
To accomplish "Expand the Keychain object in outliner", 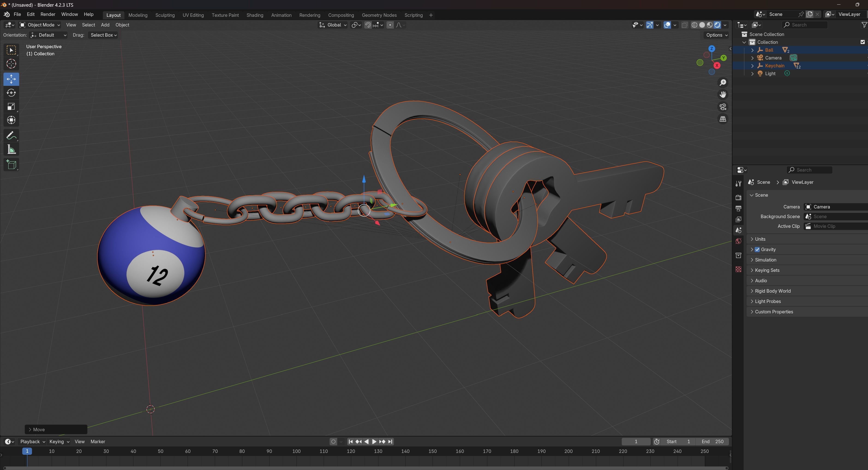I will [752, 66].
